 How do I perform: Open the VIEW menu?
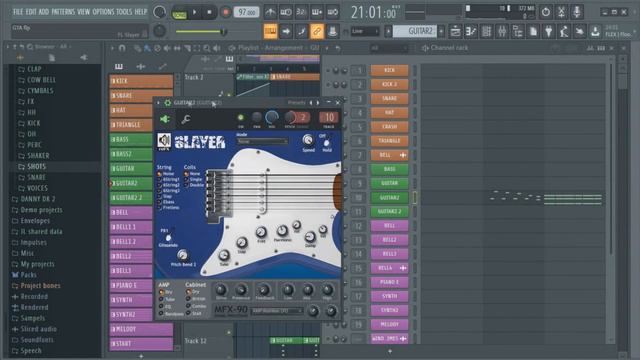[x=84, y=11]
